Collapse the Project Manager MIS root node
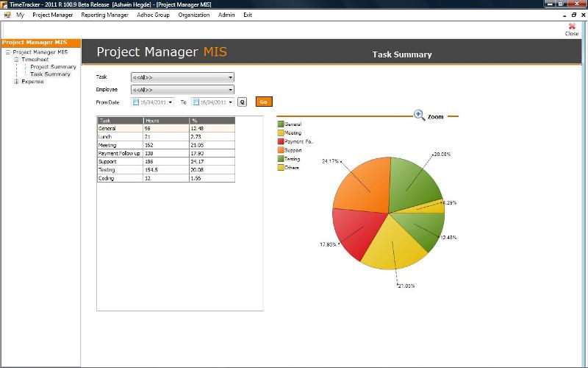The width and height of the screenshot is (588, 368). (x=7, y=52)
